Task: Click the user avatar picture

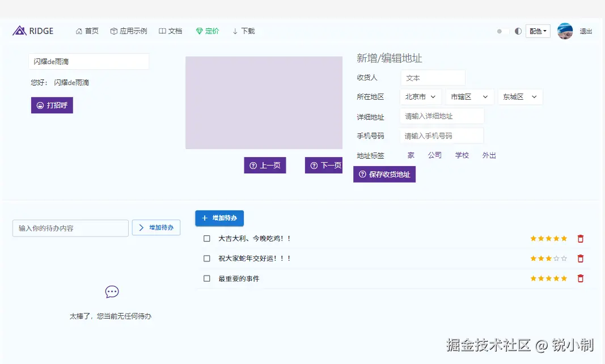Action: coord(565,31)
